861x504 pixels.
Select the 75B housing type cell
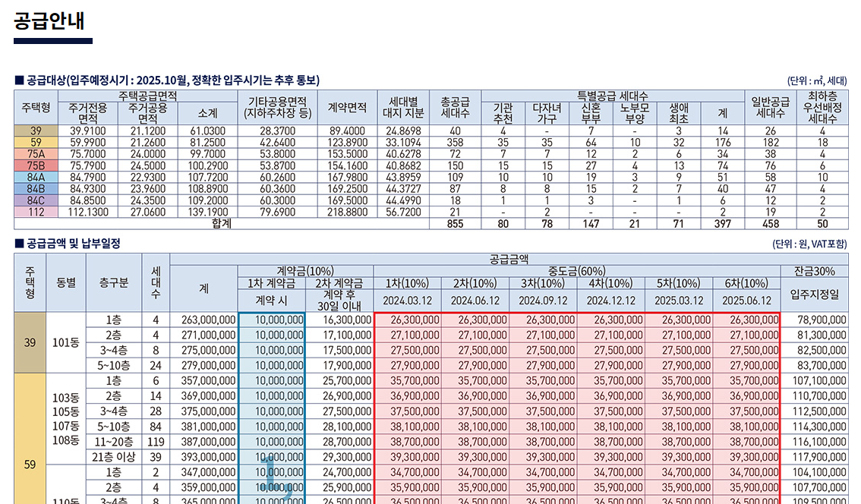tap(36, 165)
